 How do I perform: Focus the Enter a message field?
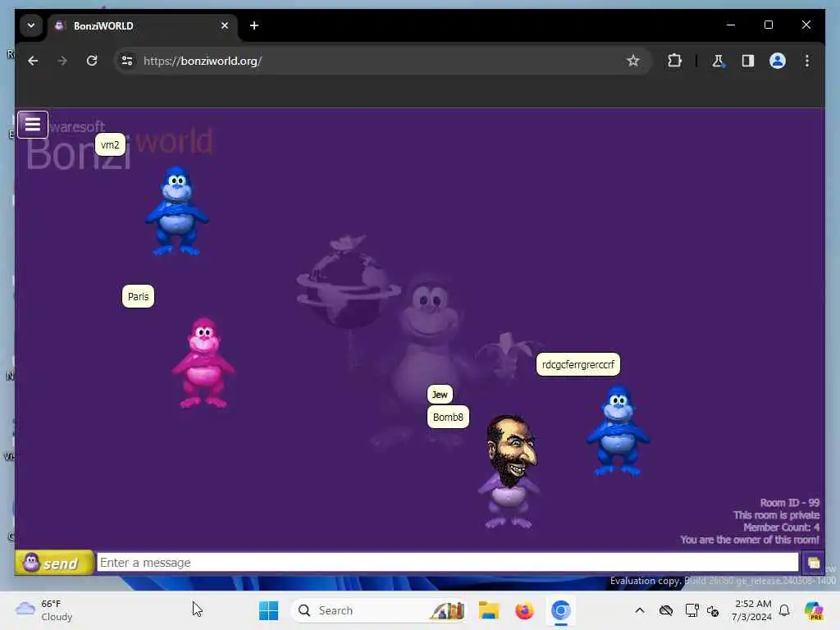pos(447,563)
